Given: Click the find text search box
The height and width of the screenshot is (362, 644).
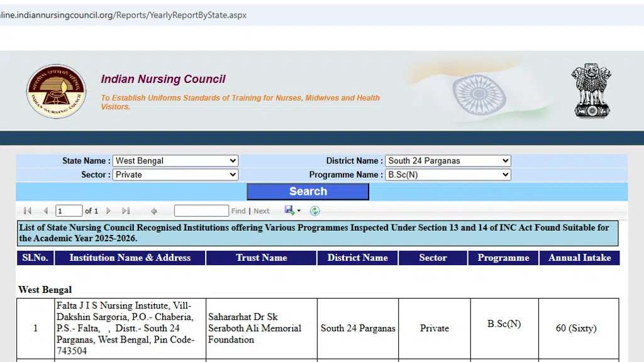Looking at the screenshot, I should [x=201, y=211].
